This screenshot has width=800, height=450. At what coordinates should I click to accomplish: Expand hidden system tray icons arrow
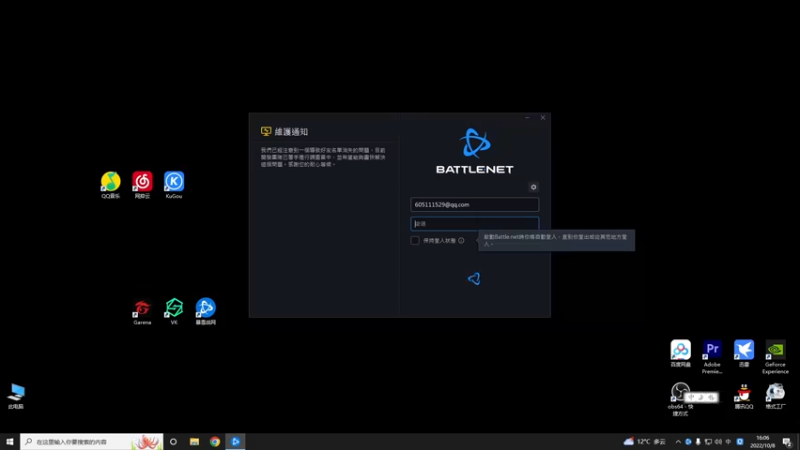point(678,442)
